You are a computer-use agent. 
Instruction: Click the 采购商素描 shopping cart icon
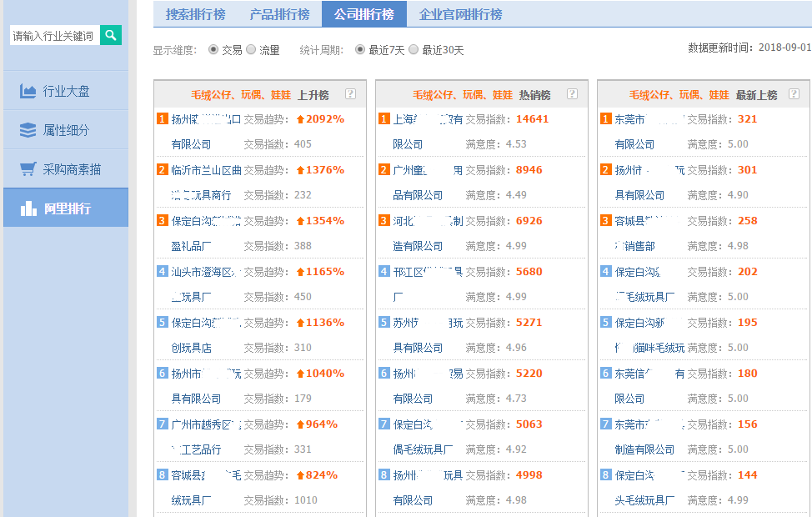[x=28, y=169]
